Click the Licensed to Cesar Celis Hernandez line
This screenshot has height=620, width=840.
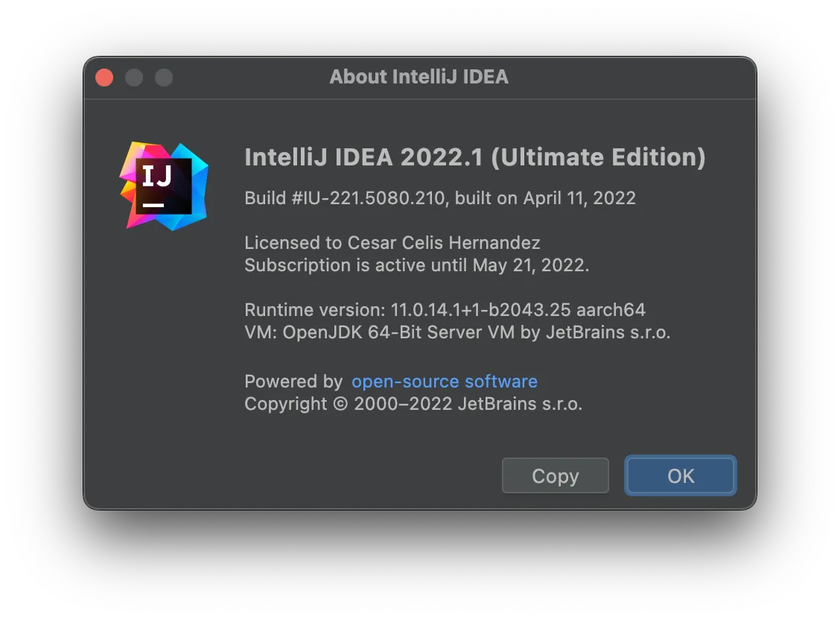click(392, 243)
